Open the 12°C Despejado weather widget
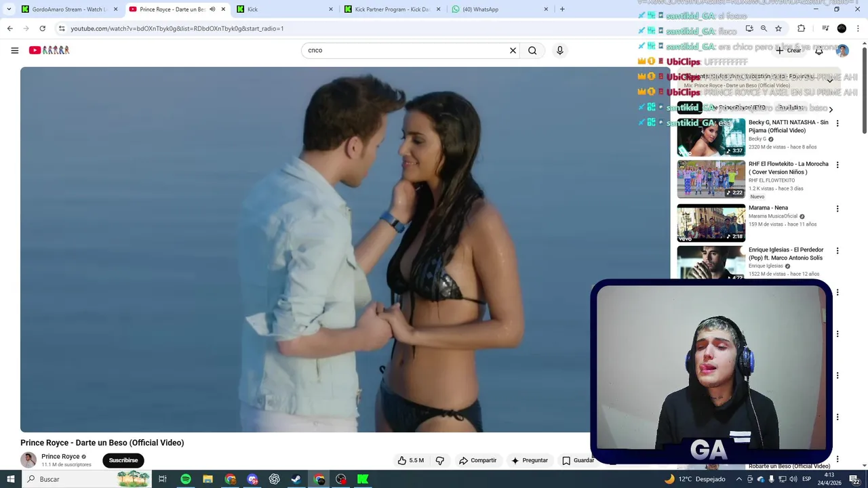This screenshot has width=868, height=488. tap(694, 479)
